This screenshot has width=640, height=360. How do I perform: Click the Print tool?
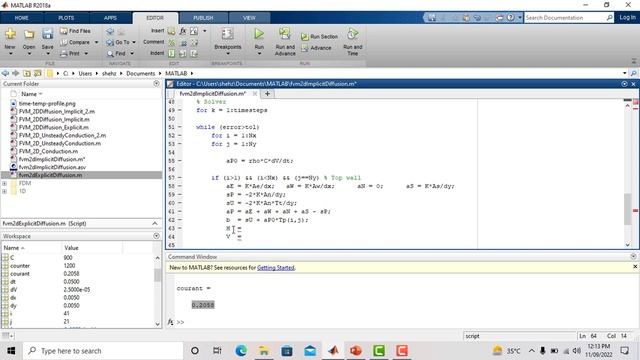(70, 53)
